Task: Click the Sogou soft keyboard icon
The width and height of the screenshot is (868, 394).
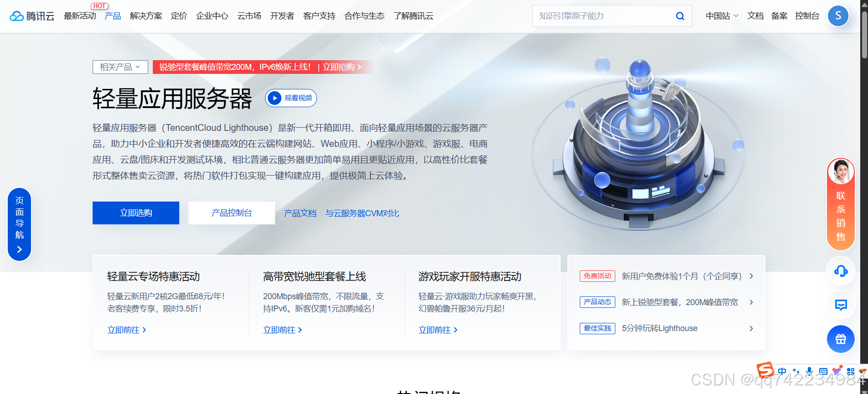Action: 823,371
